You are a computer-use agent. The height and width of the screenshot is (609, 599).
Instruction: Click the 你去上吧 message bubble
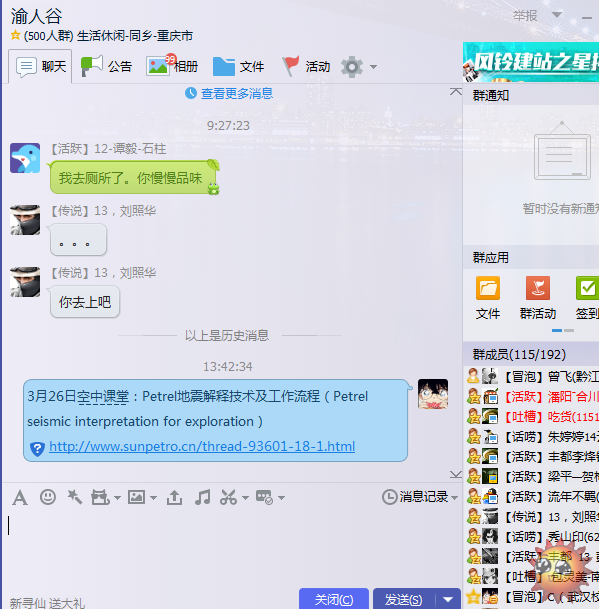click(85, 302)
